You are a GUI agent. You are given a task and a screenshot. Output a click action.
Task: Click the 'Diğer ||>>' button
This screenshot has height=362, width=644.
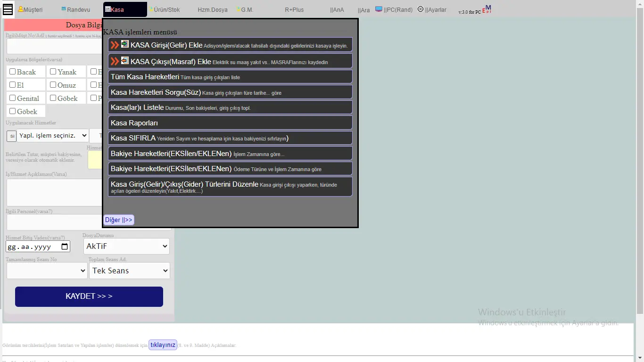[x=119, y=220]
